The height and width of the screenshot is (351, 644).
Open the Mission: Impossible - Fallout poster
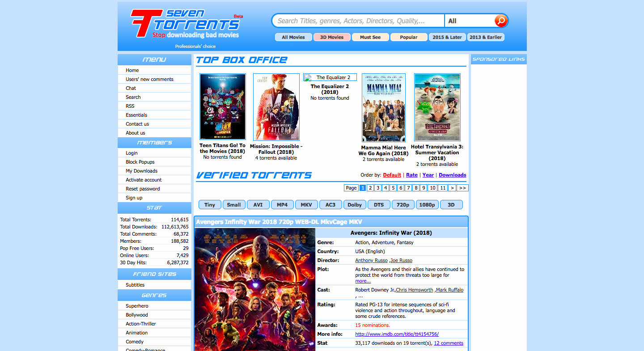(276, 107)
